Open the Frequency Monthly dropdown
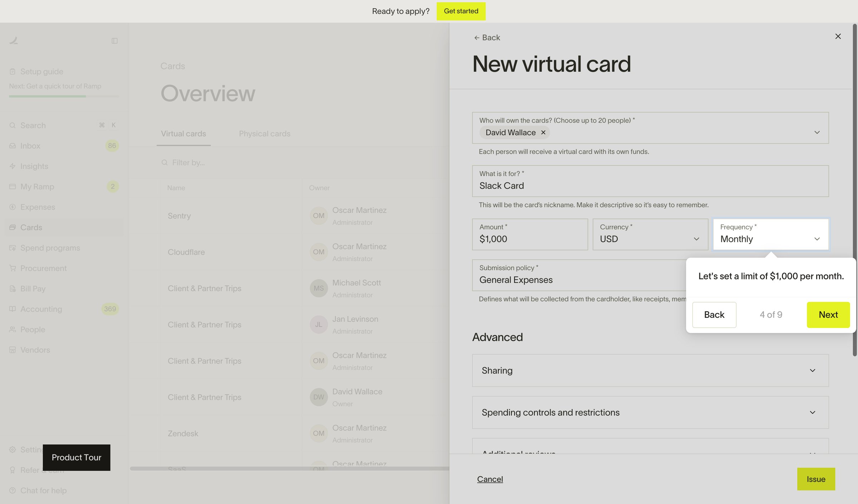Viewport: 858px width, 504px height. tap(770, 234)
